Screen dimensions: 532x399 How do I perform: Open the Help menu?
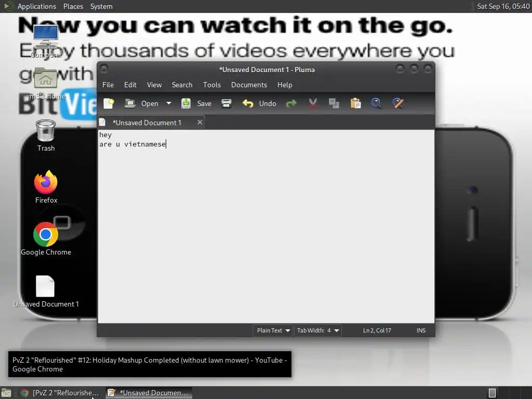[285, 85]
